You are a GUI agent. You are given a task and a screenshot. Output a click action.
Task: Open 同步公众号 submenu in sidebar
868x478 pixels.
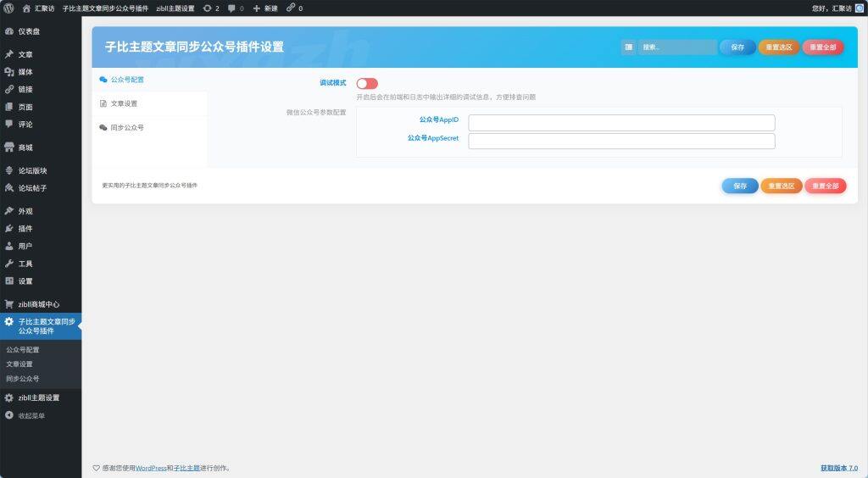click(41, 378)
